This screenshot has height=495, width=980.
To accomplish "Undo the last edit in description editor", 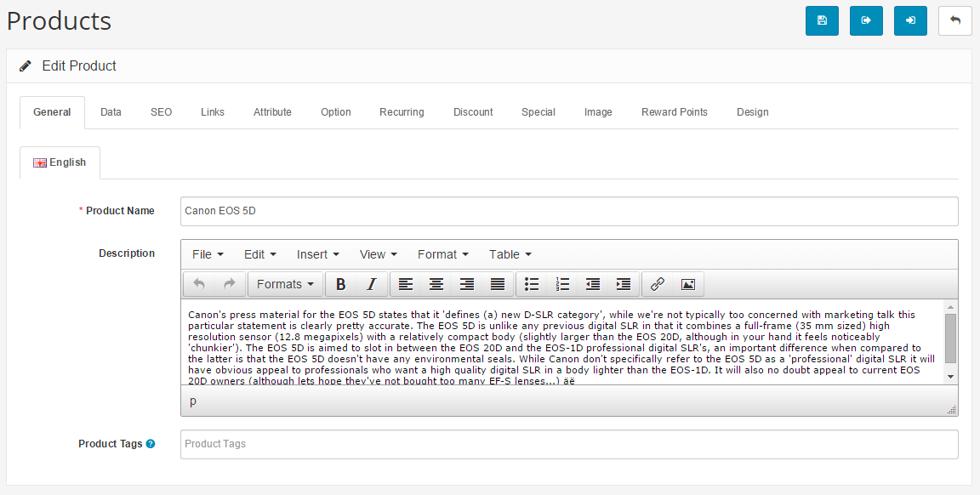I will click(199, 284).
